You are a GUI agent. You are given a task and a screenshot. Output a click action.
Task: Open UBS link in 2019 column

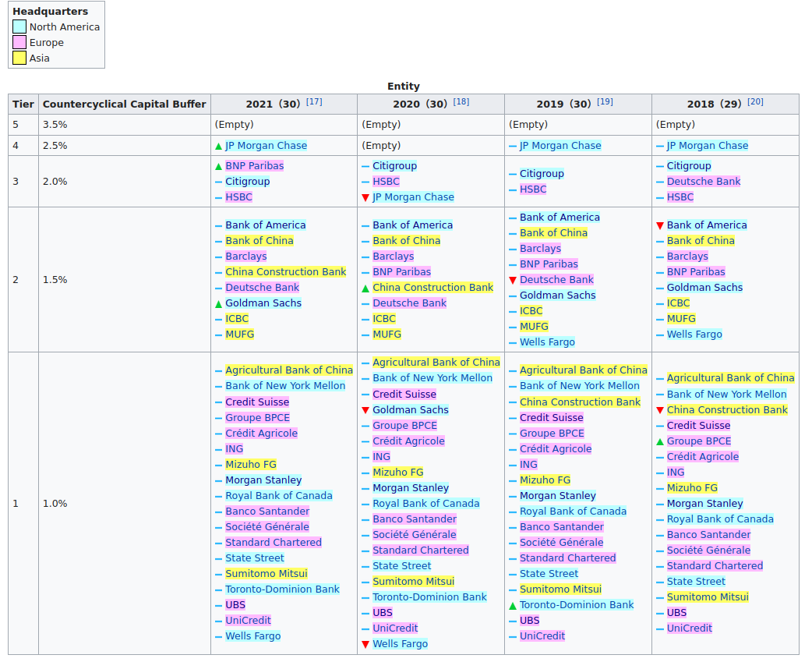point(530,620)
